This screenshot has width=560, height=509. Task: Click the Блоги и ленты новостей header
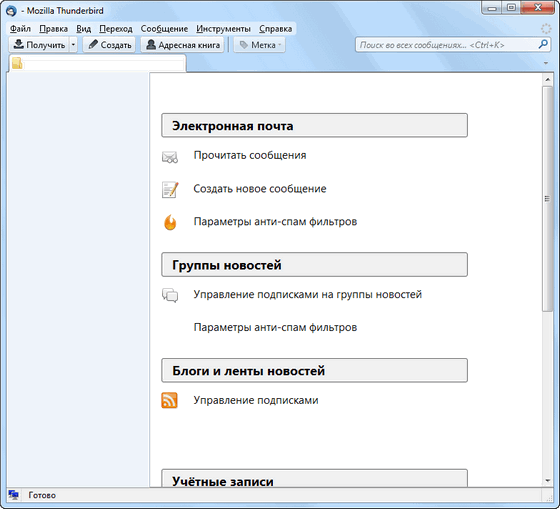pos(314,370)
